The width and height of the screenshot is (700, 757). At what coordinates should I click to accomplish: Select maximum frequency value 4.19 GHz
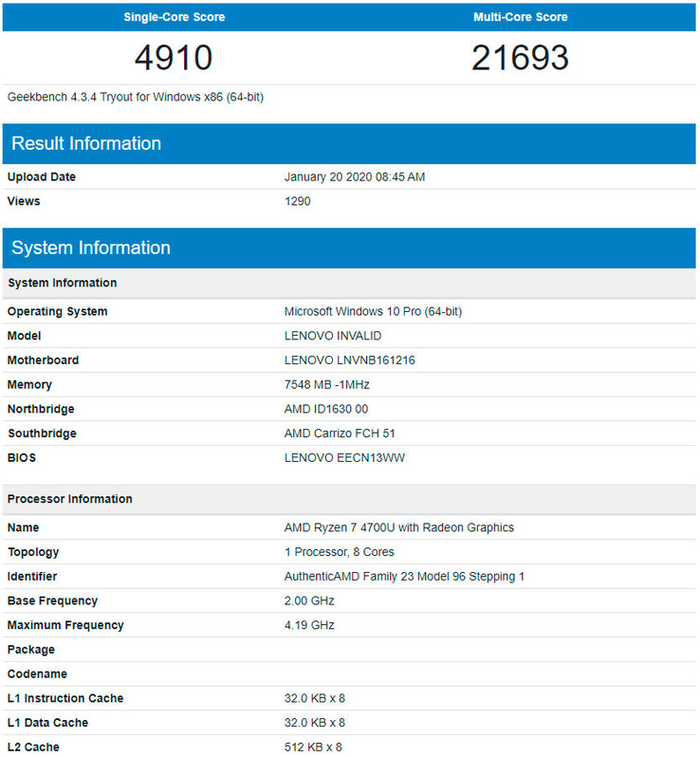click(x=309, y=625)
